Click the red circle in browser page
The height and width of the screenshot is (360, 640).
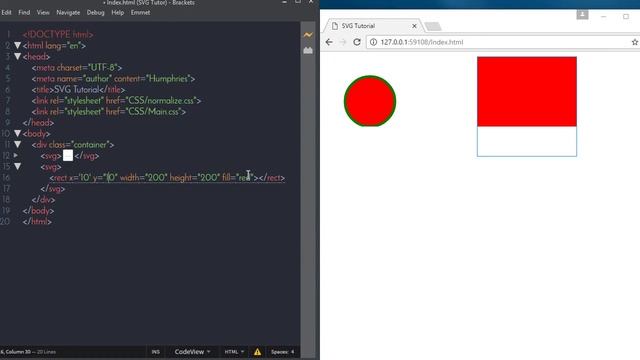pos(370,101)
